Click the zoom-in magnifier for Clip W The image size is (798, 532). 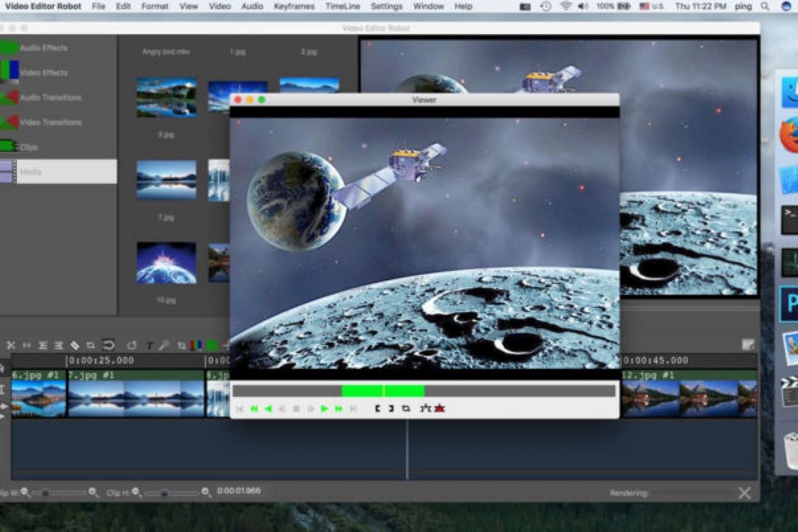point(93,492)
